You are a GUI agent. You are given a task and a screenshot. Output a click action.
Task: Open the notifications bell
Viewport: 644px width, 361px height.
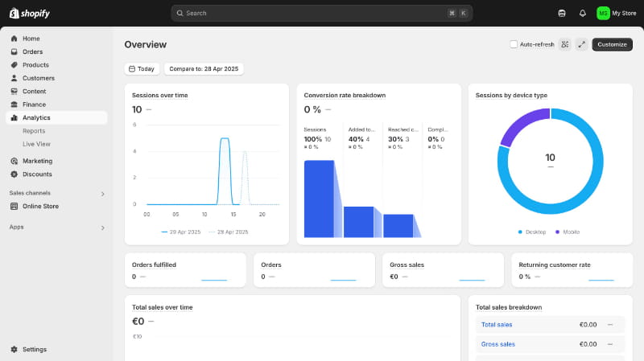pyautogui.click(x=583, y=13)
